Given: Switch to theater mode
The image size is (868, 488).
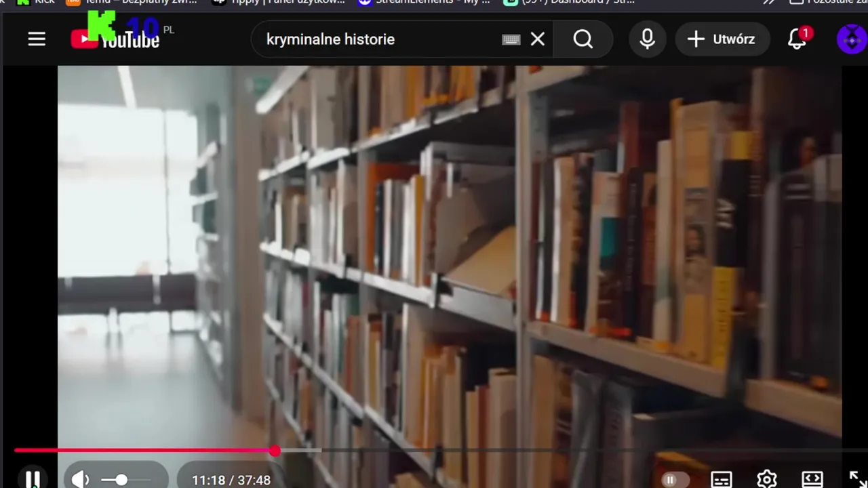Looking at the screenshot, I should click(812, 480).
